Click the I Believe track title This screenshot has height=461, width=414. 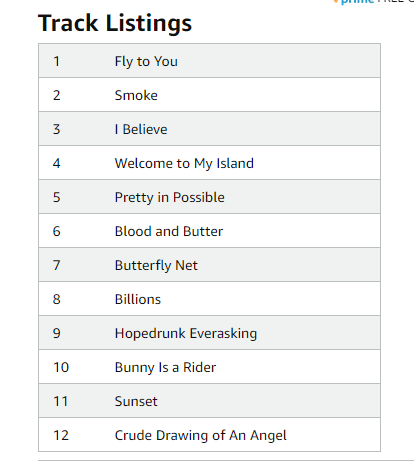click(x=141, y=129)
